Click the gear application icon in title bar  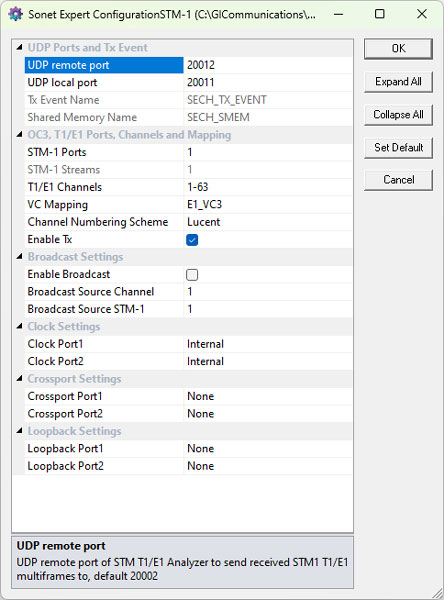point(15,15)
